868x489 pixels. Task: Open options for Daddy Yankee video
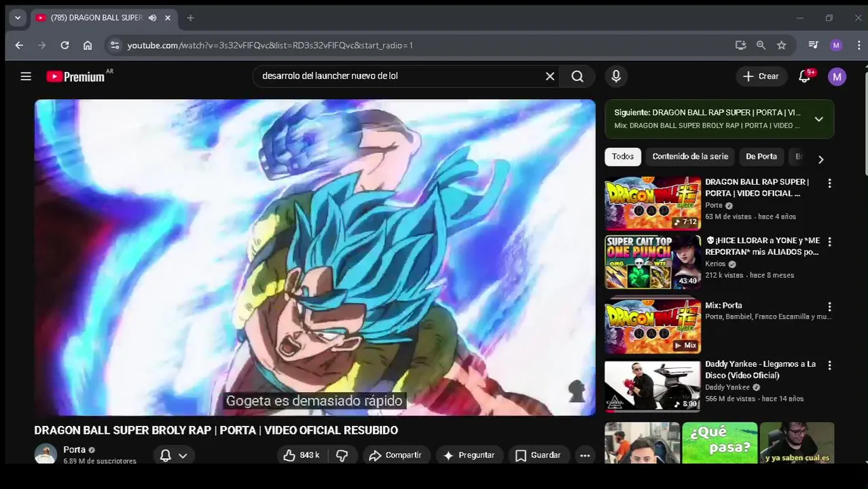(x=829, y=365)
